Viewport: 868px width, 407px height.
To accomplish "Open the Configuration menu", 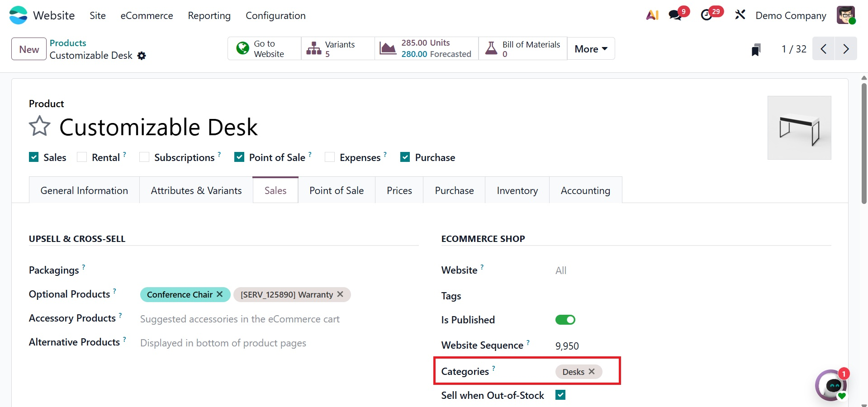I will point(275,16).
